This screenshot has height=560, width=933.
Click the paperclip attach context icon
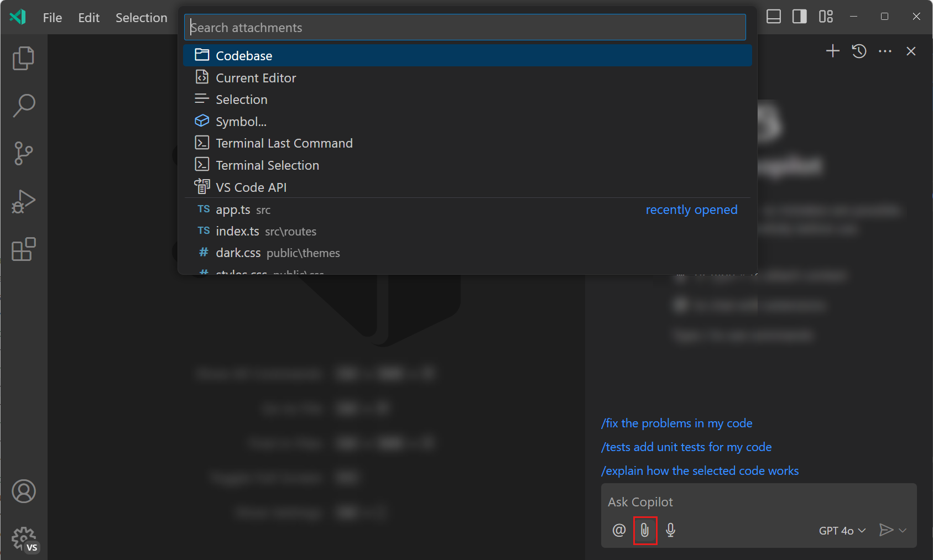645,530
